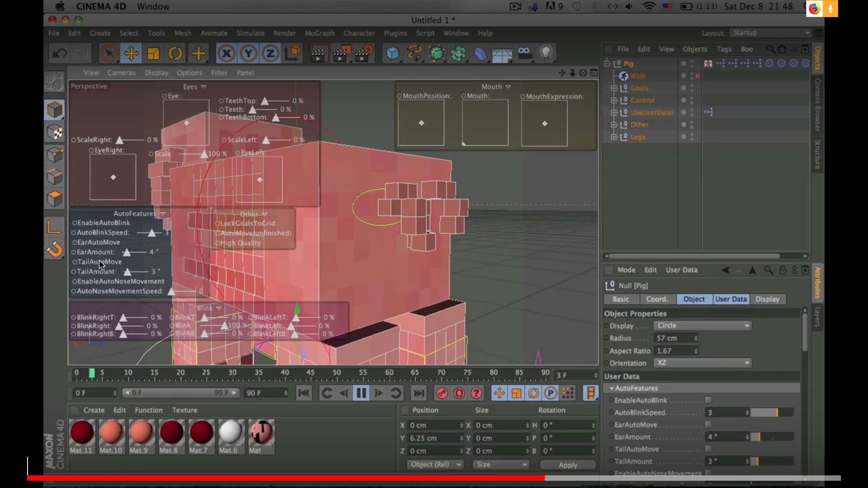The image size is (868, 488).
Task: Make object editable icon
Action: (x=54, y=83)
